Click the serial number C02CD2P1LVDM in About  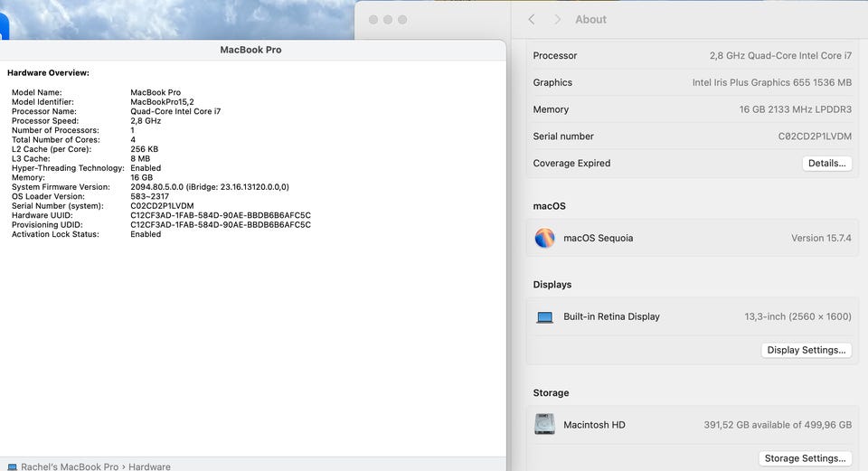tap(815, 137)
